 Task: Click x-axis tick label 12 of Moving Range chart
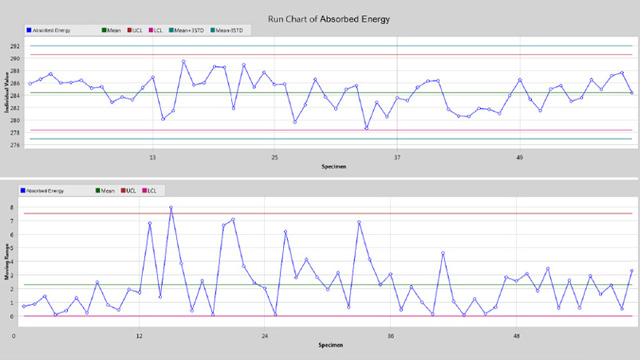tap(139, 336)
